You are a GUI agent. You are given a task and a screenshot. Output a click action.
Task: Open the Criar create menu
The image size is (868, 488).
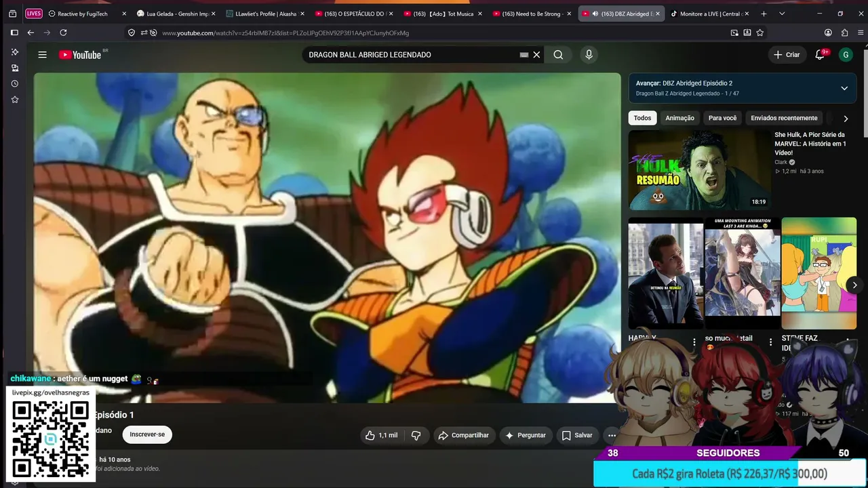(x=787, y=55)
